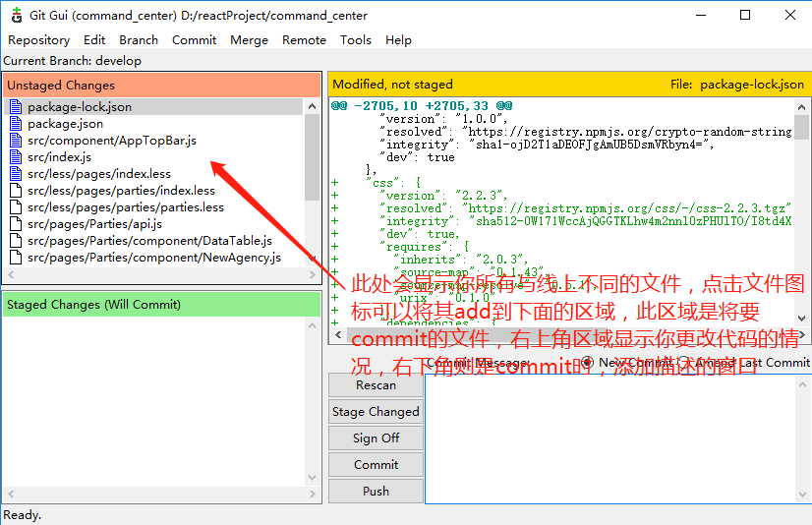The image size is (812, 525).
Task: Click the diff hunk header @@ -2705,10 line
Action: coord(422,105)
